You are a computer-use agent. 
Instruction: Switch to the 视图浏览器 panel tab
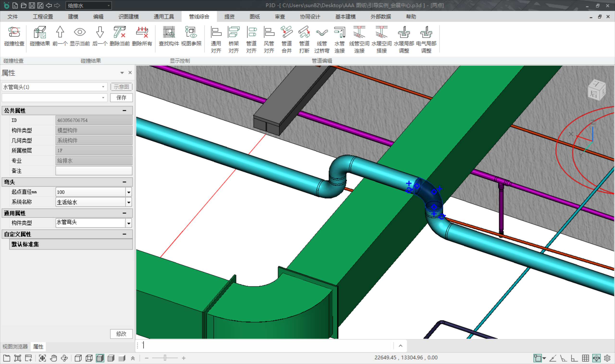click(x=15, y=346)
